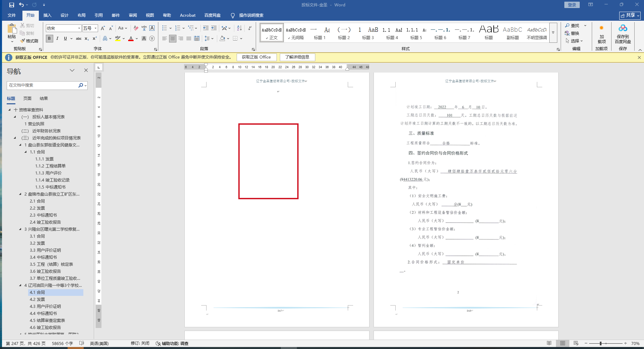Enable center paragraph alignment
644x349 pixels.
[172, 38]
